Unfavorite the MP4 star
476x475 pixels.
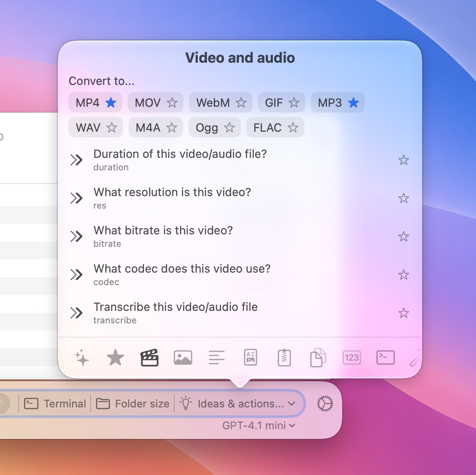(x=111, y=103)
